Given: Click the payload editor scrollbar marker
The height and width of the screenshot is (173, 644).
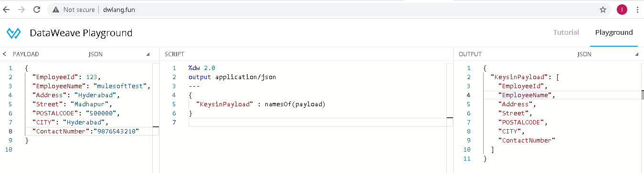Looking at the screenshot, I should click(156, 126).
